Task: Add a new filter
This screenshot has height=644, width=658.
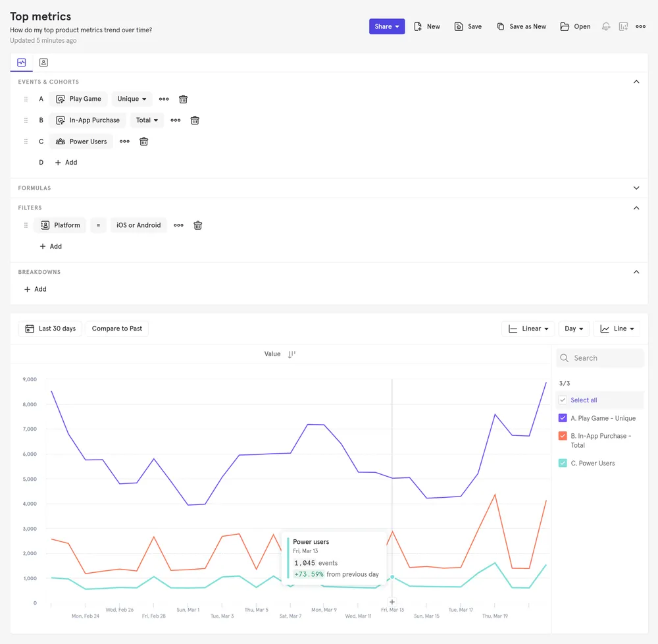Action: 51,246
